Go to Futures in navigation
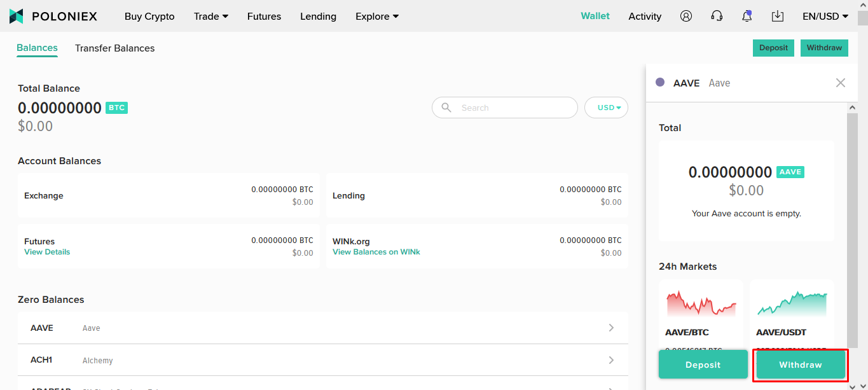This screenshot has width=868, height=390. pos(264,16)
